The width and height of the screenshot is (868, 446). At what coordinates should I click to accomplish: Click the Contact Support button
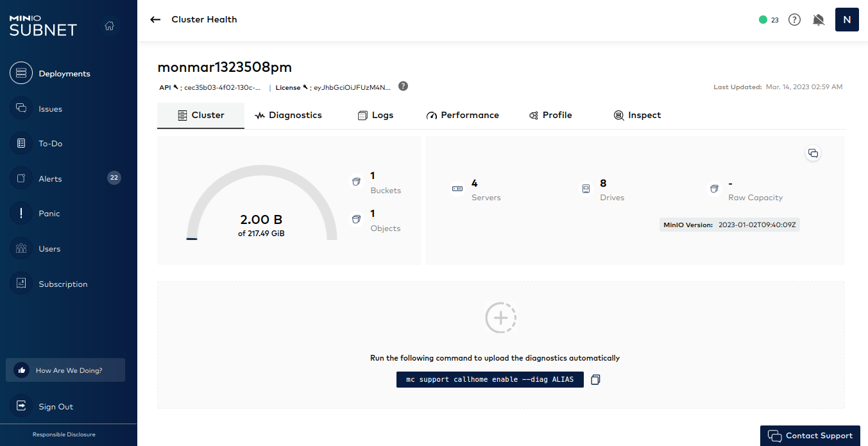810,436
